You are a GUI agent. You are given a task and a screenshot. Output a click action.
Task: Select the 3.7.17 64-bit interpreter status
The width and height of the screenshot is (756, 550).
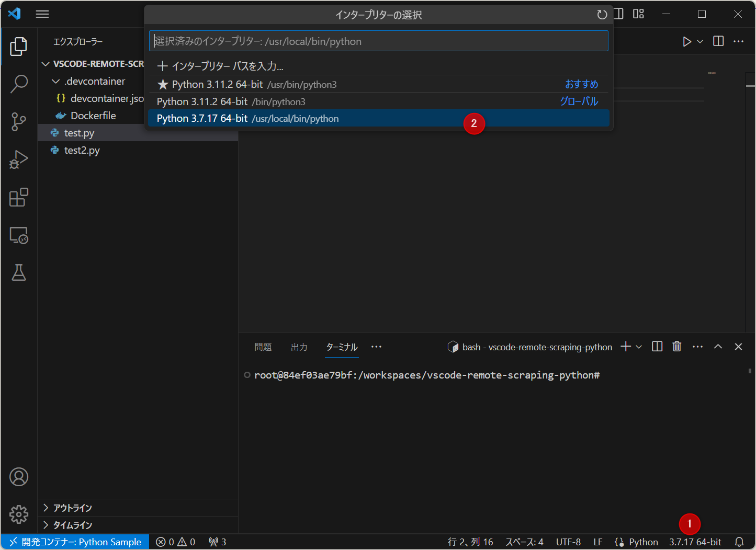[695, 542]
